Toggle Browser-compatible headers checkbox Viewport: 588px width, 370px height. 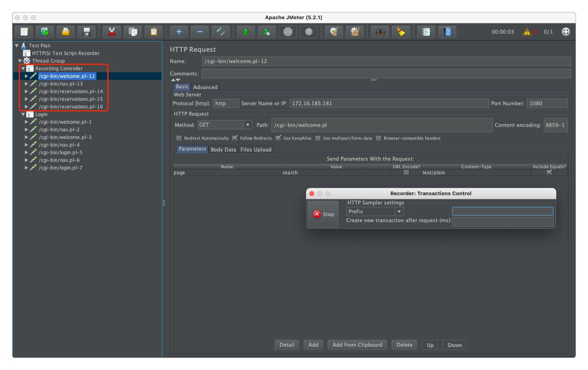pos(379,138)
